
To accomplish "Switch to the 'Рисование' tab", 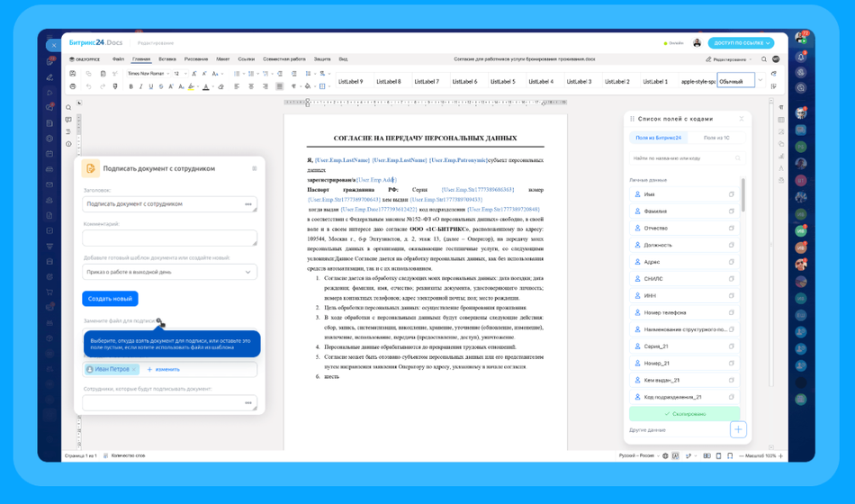I will [196, 58].
